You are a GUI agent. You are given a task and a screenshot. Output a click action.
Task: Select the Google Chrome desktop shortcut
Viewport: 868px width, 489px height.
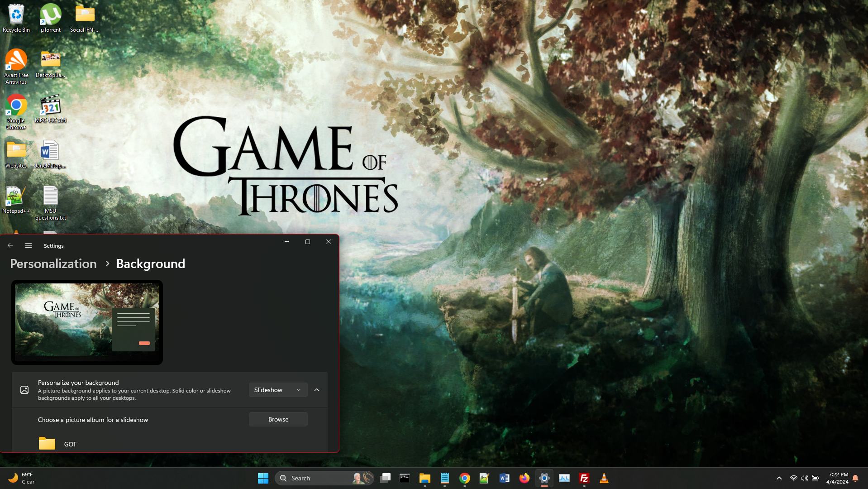(x=16, y=112)
